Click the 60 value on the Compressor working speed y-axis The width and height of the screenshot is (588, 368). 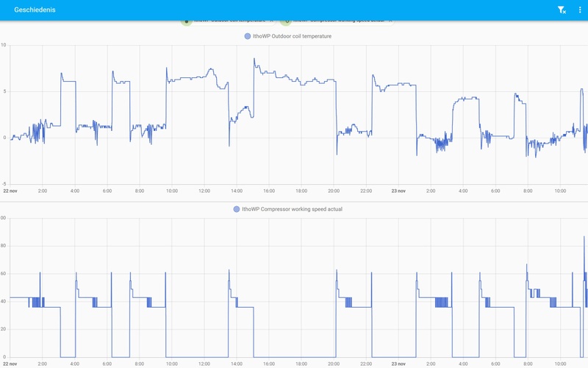(4, 274)
